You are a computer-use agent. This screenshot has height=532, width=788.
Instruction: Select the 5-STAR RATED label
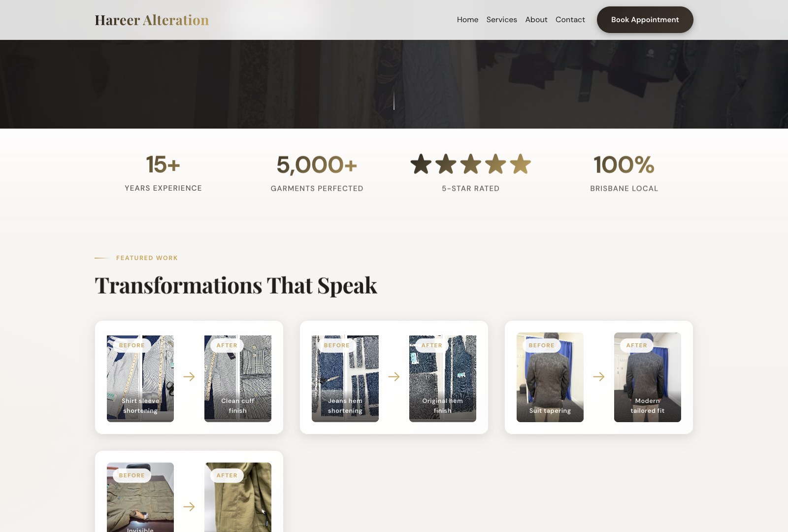coord(470,189)
